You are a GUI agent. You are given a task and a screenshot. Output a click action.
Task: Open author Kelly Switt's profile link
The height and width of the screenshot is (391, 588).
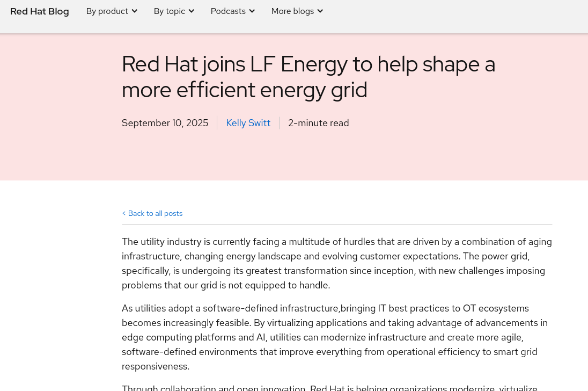248,123
